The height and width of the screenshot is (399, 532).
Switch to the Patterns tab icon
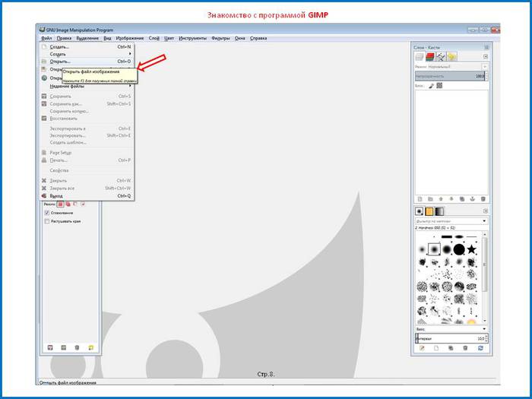click(429, 211)
